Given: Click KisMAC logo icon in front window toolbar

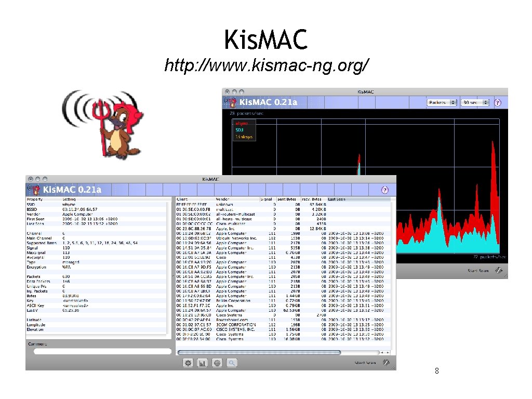Looking at the screenshot, I should click(34, 189).
